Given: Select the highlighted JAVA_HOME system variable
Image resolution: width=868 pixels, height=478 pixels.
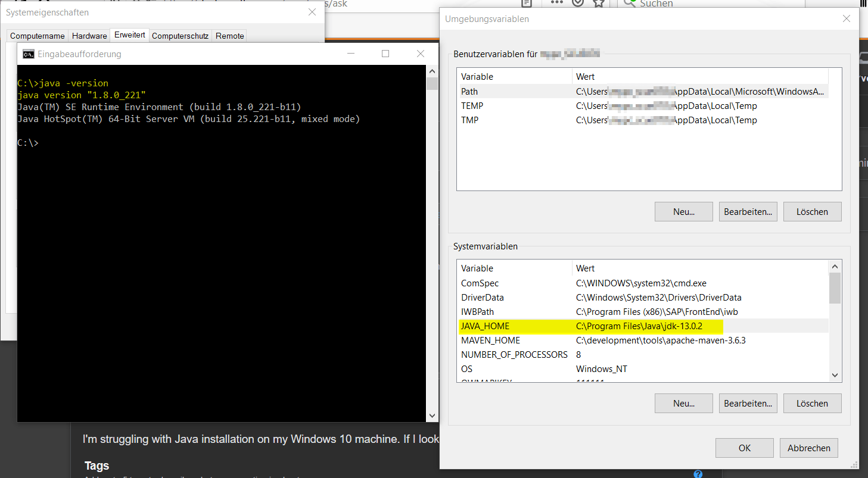Looking at the screenshot, I should [643, 326].
